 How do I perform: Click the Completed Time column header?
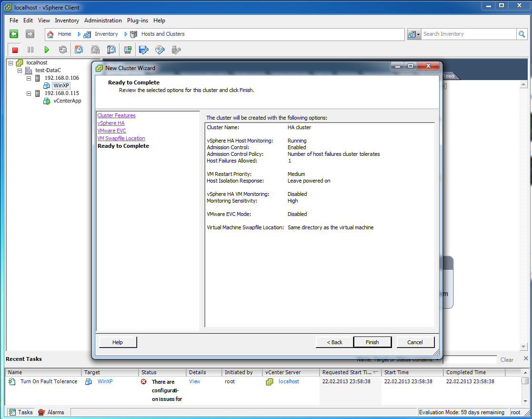point(474,372)
